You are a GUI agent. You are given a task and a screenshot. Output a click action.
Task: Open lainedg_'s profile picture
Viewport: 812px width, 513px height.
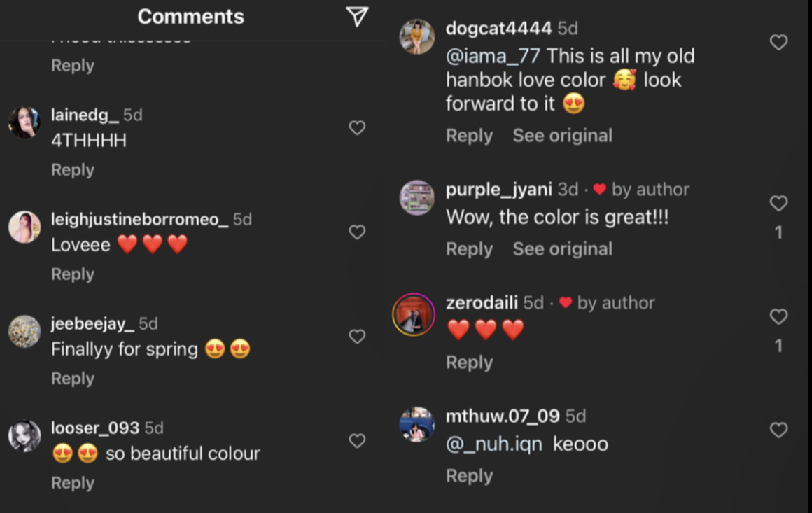(24, 122)
